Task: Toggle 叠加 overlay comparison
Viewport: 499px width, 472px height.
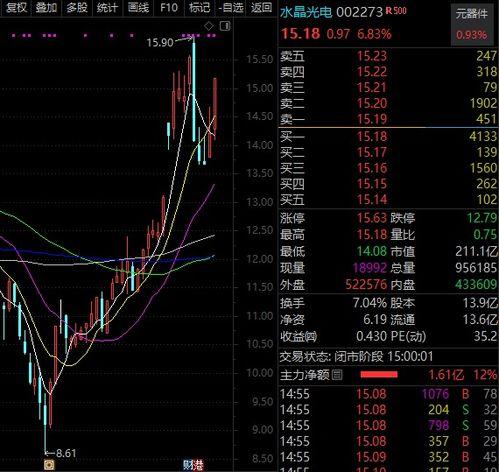Action: [x=46, y=7]
